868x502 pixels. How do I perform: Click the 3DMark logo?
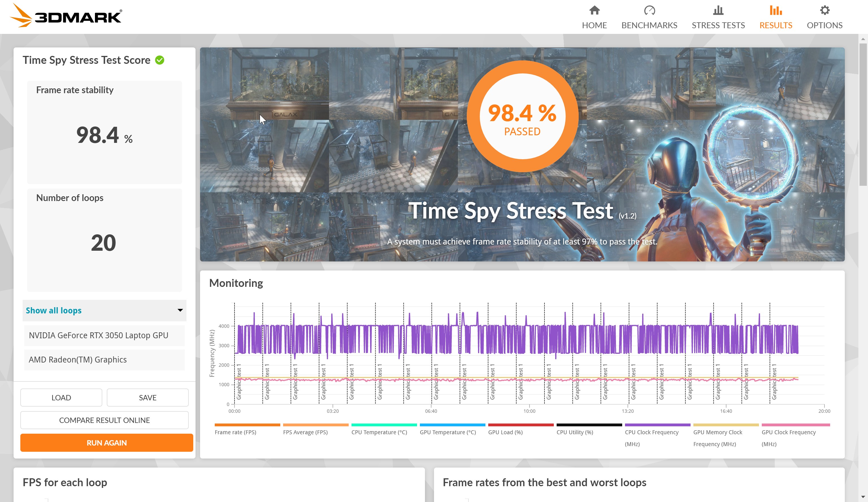tap(66, 16)
